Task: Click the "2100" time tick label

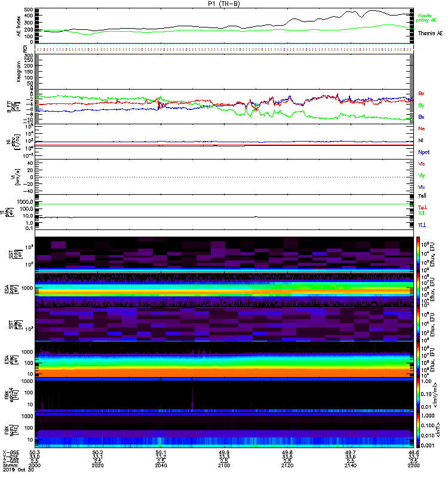Action: [x=224, y=465]
